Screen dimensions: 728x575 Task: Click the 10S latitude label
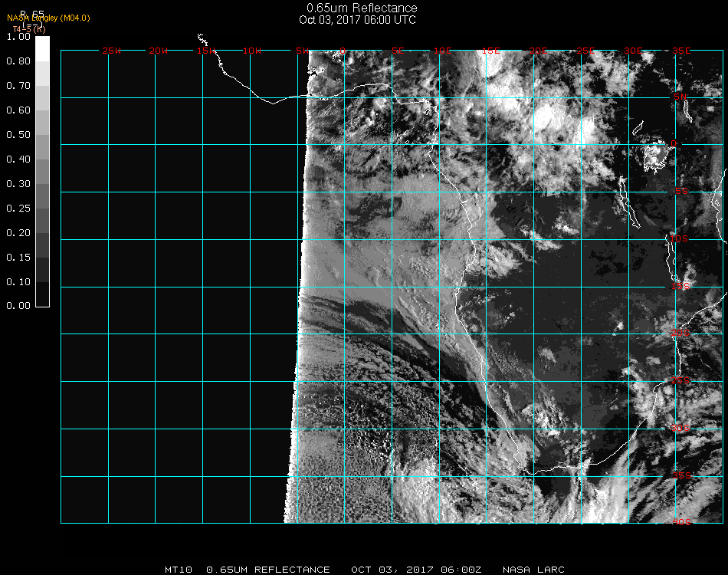click(x=680, y=239)
